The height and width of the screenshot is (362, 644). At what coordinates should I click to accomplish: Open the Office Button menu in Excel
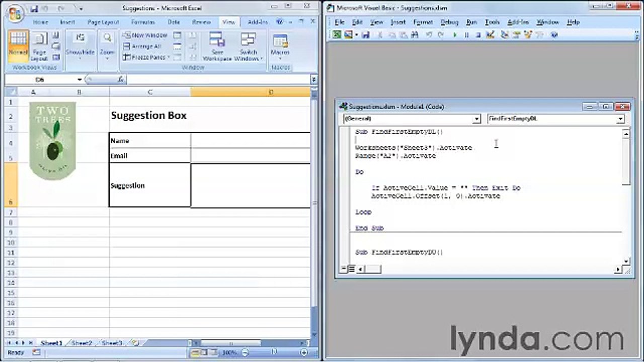coord(16,13)
